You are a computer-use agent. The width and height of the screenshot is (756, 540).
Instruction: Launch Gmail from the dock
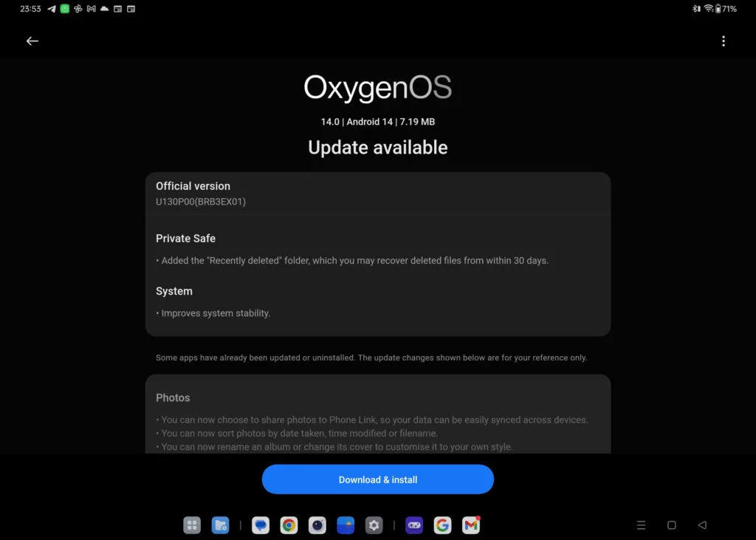point(471,524)
